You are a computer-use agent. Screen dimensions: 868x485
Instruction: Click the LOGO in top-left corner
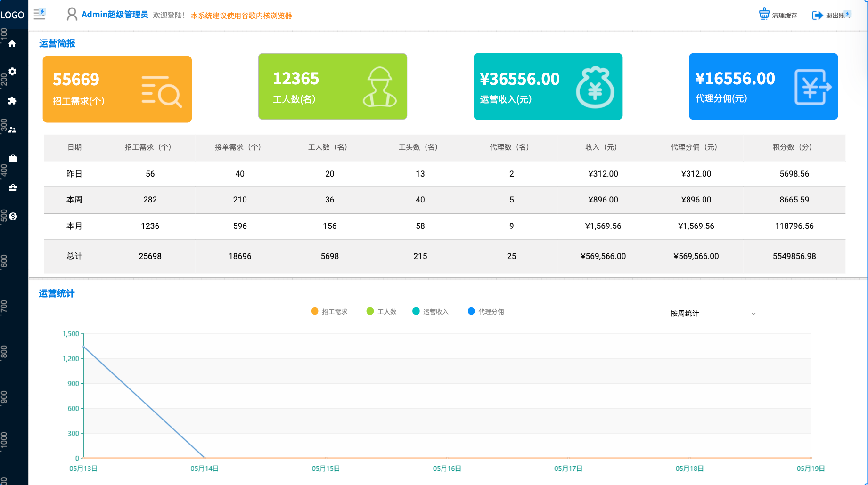coord(12,15)
